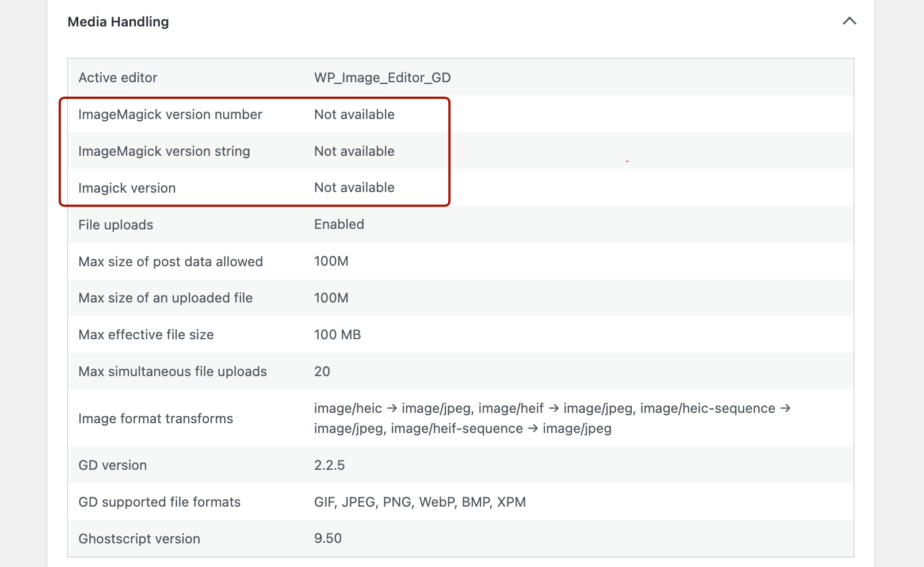924x567 pixels.
Task: Click the Media Handling section header
Action: pos(118,22)
